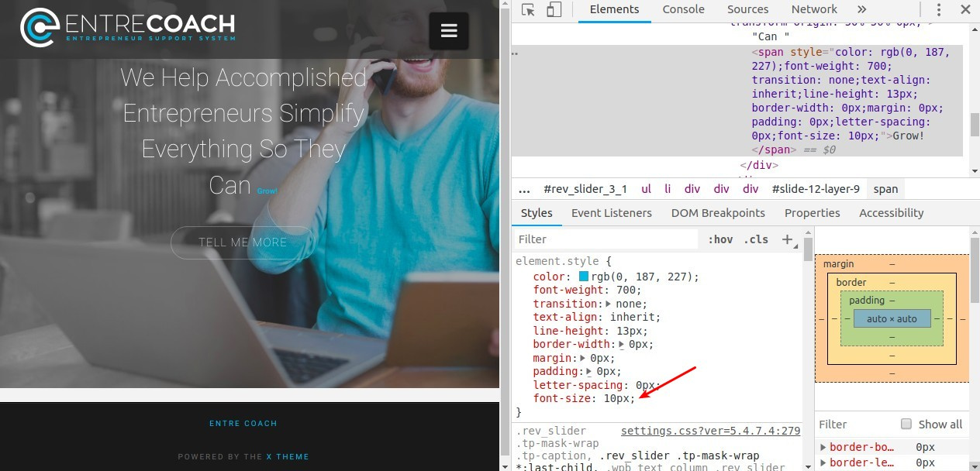
Task: Click the auto × auto content box
Action: [x=892, y=318]
